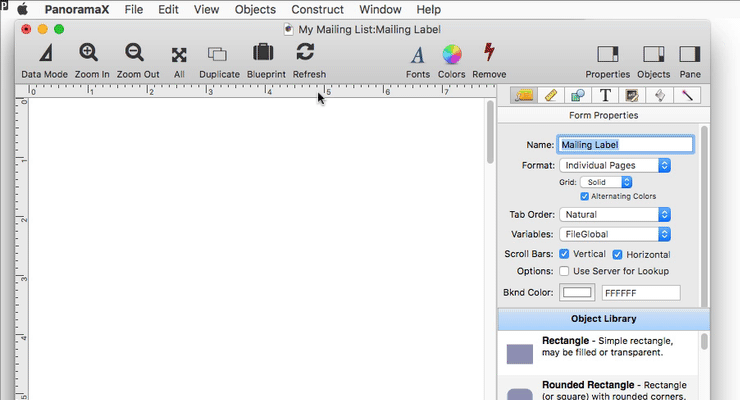Click the Rounded Rectangle library entry text
740x400 pixels.
pyautogui.click(x=614, y=390)
